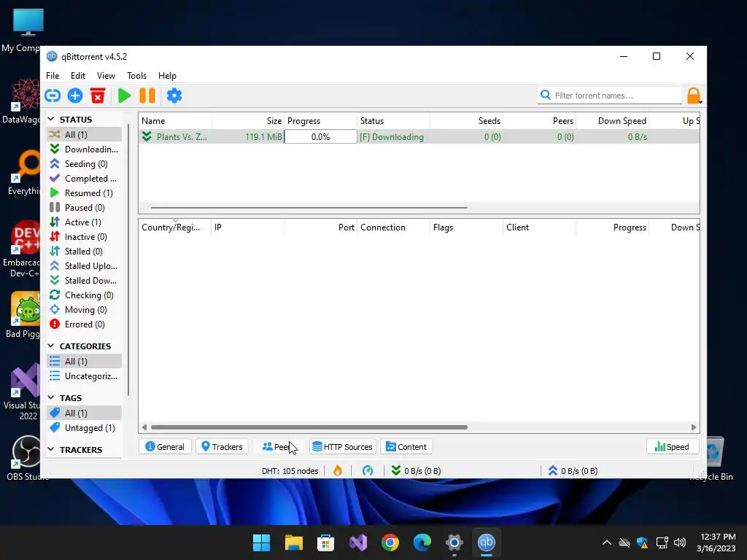Click the orange Pause toolbar icon

tap(147, 96)
